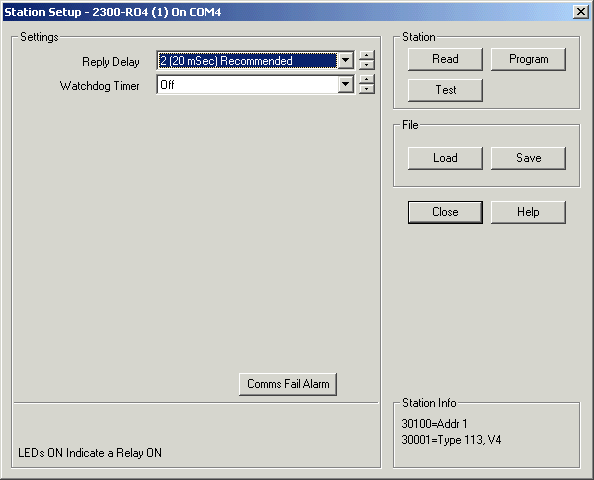Click the Program station button

pos(528,59)
